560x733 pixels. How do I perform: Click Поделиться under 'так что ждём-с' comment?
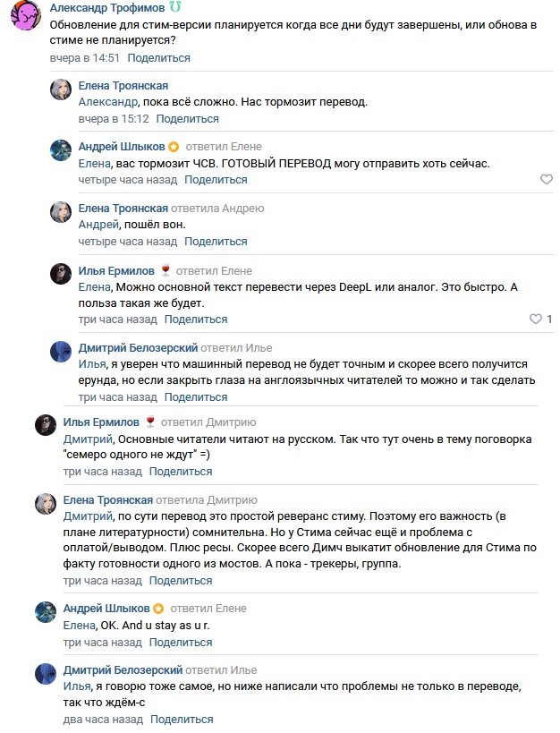pyautogui.click(x=182, y=719)
